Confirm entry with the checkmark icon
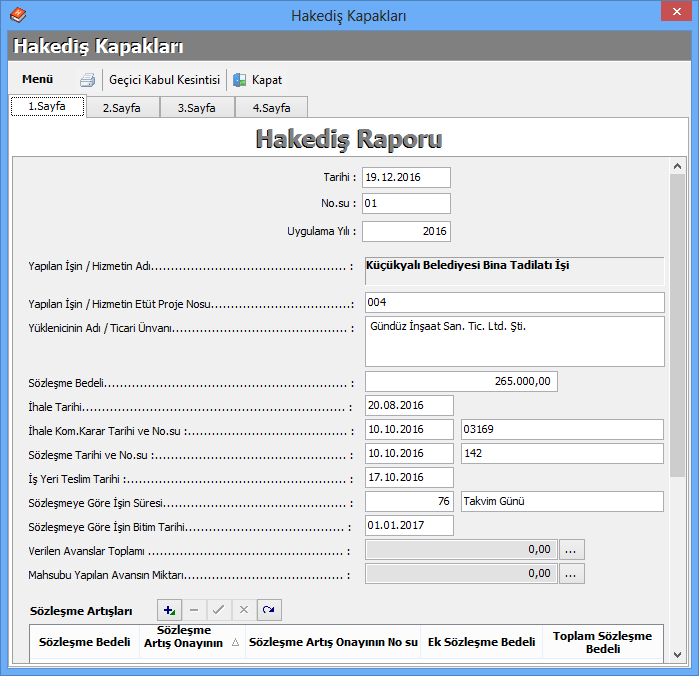 (x=218, y=609)
